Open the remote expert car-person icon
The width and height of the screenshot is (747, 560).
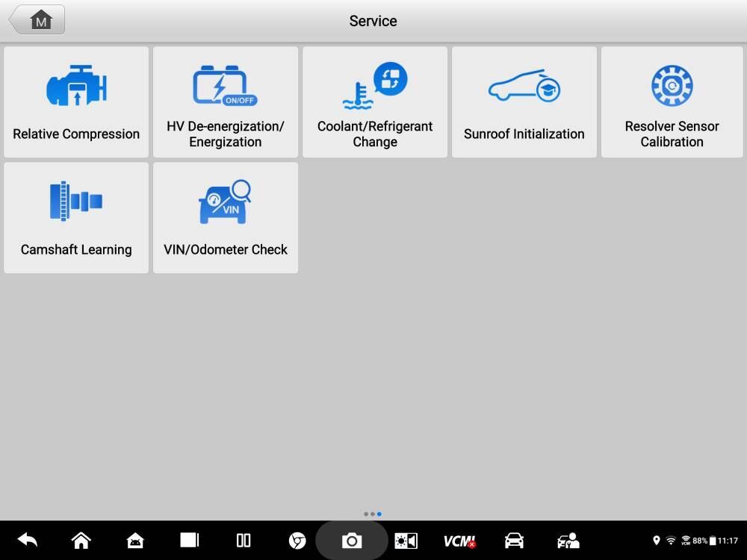[568, 541]
